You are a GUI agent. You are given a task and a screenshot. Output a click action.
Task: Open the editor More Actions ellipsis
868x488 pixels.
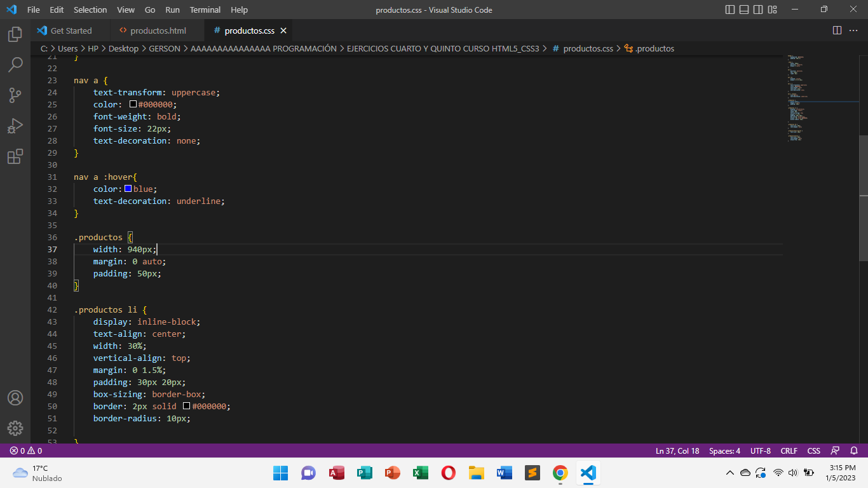tap(854, 30)
